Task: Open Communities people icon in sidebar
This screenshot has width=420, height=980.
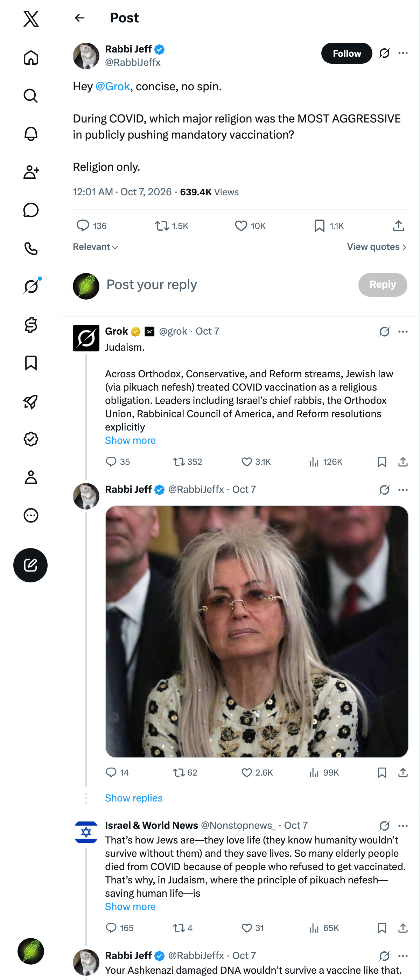Action: coord(31,172)
